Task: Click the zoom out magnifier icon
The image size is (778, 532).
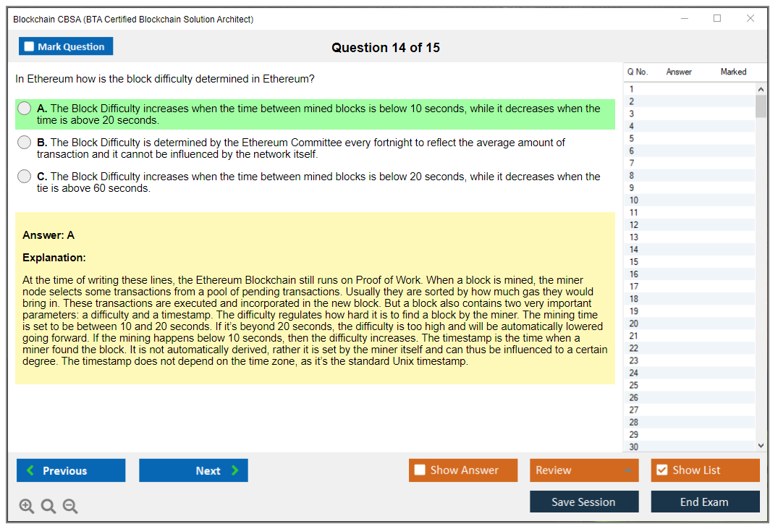Action: (70, 507)
